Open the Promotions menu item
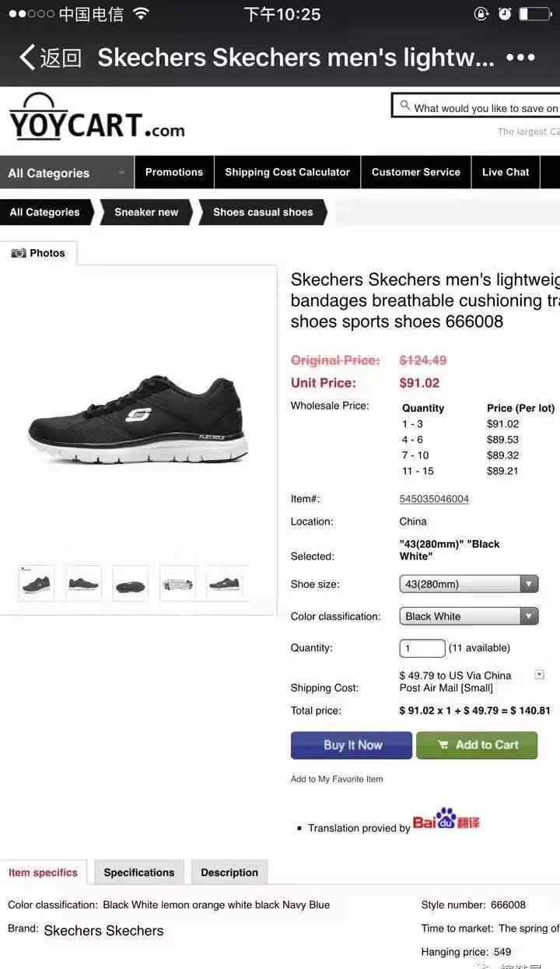This screenshot has height=969, width=560. click(174, 172)
